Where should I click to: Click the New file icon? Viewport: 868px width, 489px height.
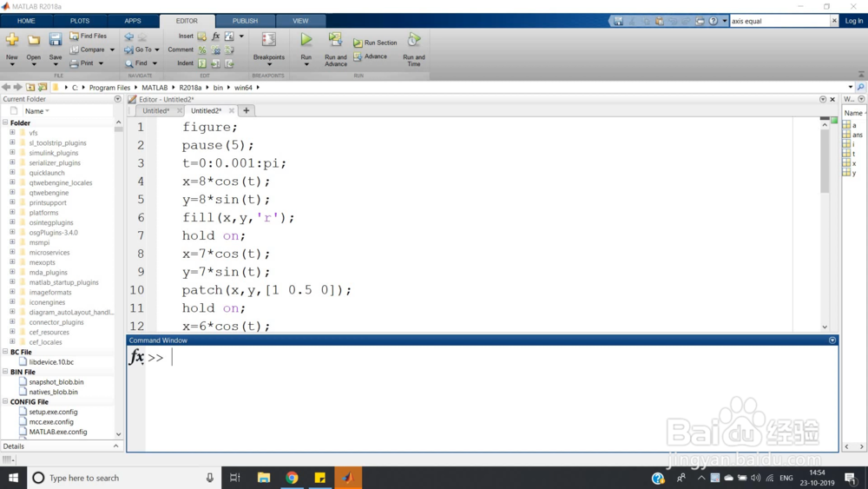(12, 41)
